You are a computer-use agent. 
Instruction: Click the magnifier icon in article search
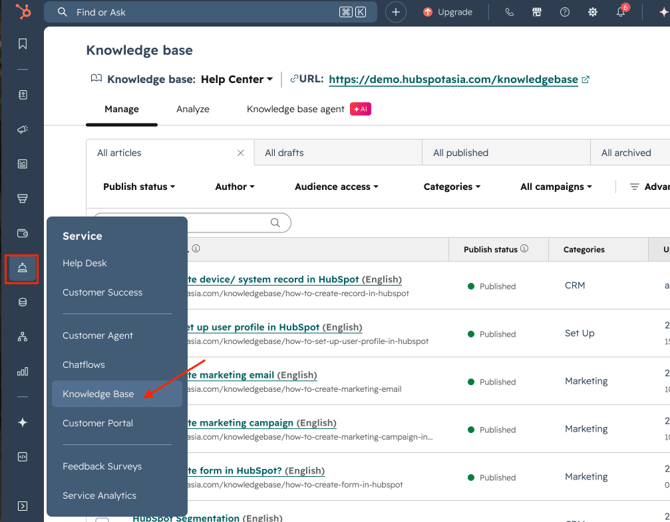click(x=275, y=223)
